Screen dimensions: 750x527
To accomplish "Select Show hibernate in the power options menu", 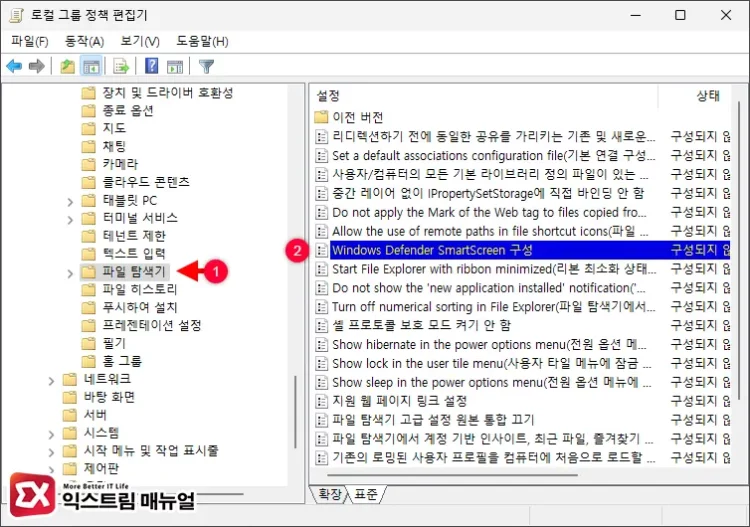I will [489, 344].
